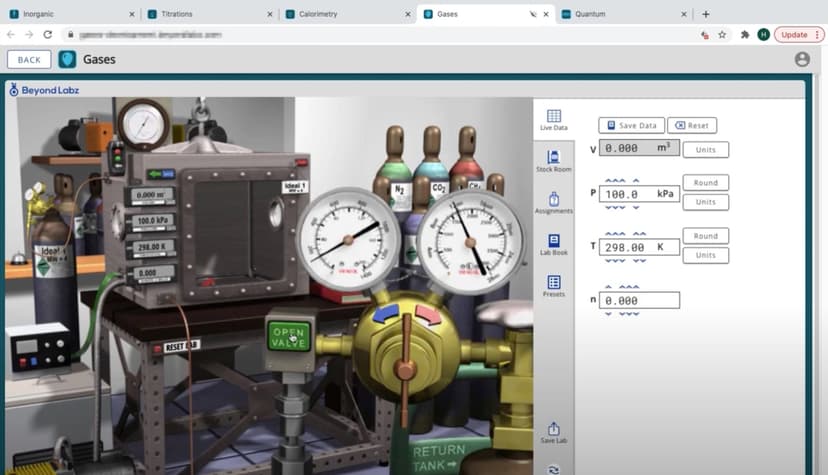This screenshot has height=475, width=828.
Task: Open Units selector for volume
Action: 706,150
